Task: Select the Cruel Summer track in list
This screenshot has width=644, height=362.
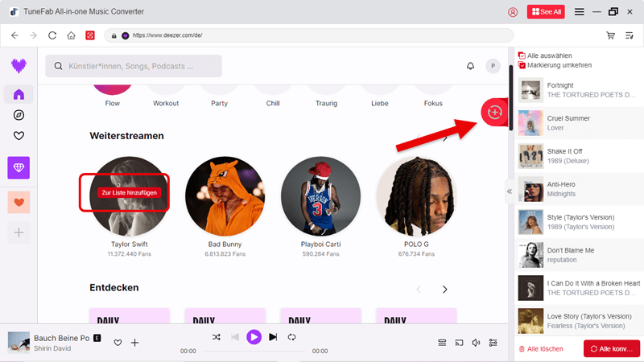Action: 579,123
